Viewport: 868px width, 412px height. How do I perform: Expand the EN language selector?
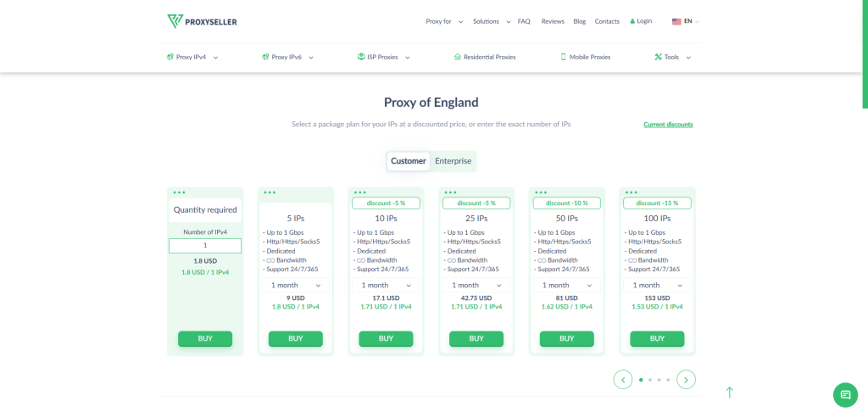(687, 21)
